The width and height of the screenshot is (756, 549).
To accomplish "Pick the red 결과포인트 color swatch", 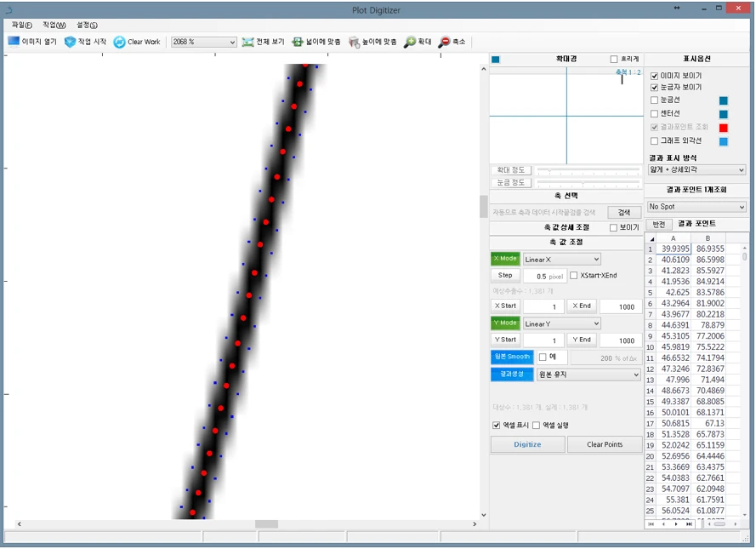I will (x=723, y=128).
